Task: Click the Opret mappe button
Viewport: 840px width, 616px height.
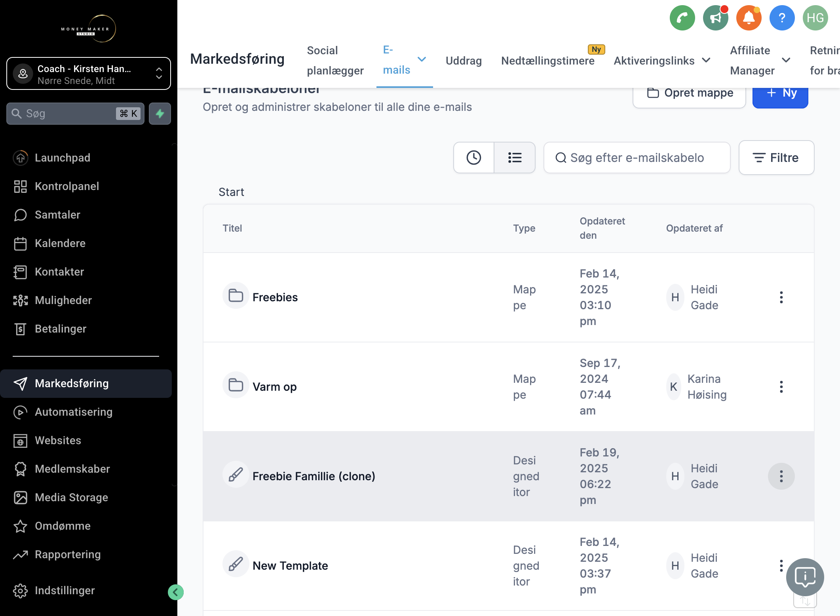Action: pos(689,93)
